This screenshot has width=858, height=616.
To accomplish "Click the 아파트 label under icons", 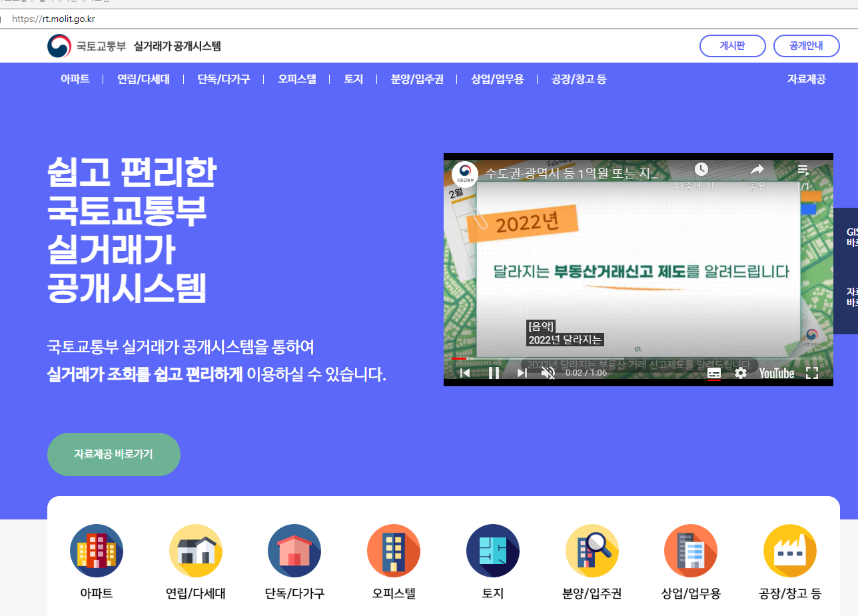I will pos(97,593).
